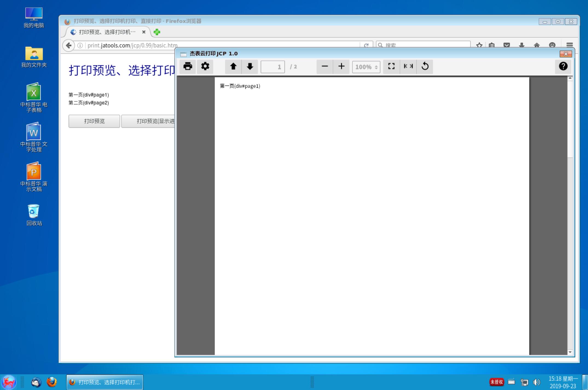This screenshot has height=390, width=588.
Task: Bookmark this page with the star icon
Action: tap(479, 45)
